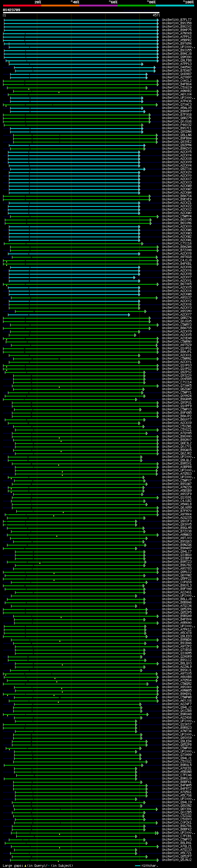
Task: Open hit UniRef100_B9GIV2
Action: 176,26
